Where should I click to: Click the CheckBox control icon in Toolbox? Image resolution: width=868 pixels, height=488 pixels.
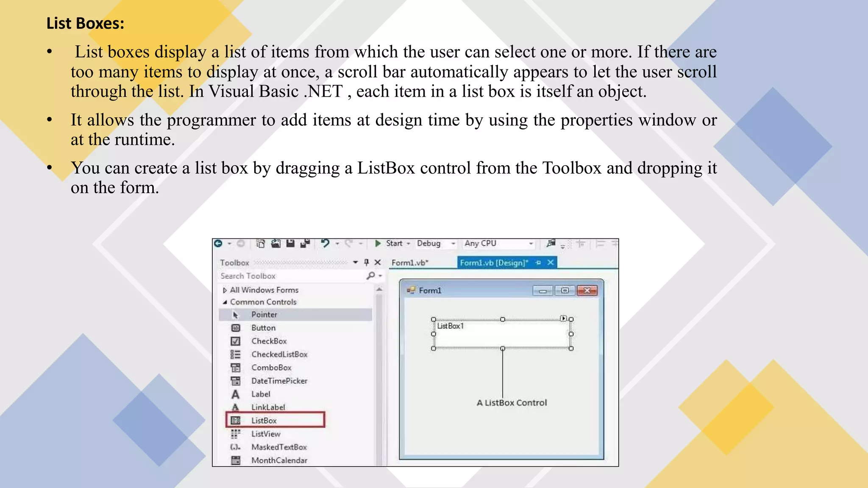236,341
